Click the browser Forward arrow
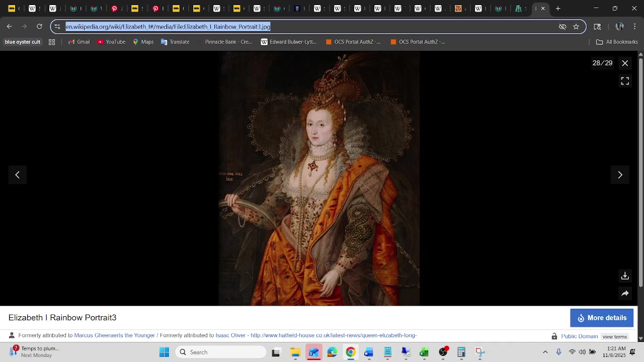The image size is (644, 362). 24,27
